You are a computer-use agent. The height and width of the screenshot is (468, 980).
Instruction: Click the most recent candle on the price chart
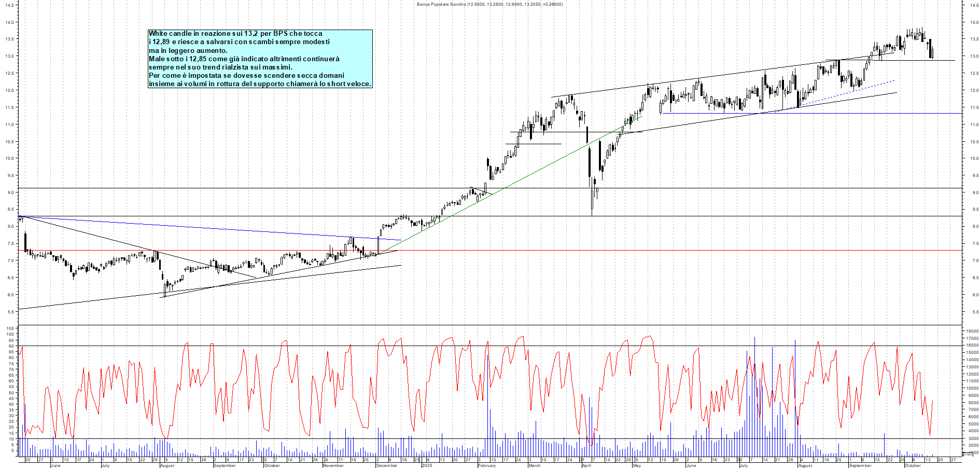click(x=932, y=53)
